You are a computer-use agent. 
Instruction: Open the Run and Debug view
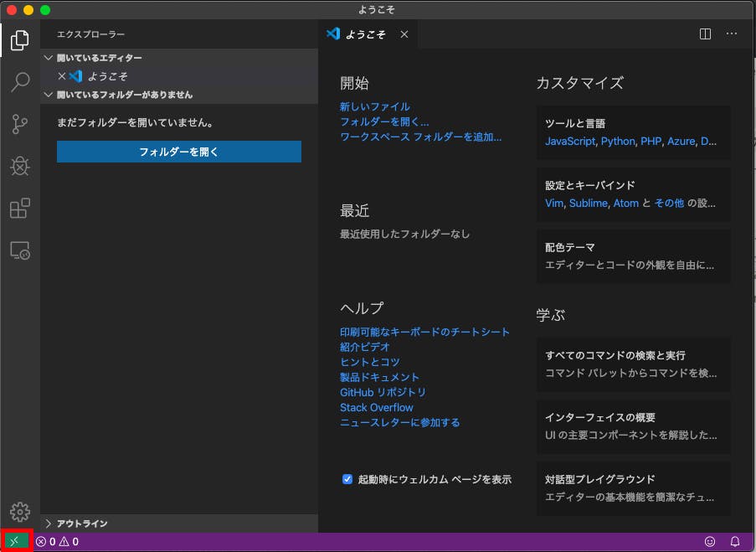click(19, 166)
